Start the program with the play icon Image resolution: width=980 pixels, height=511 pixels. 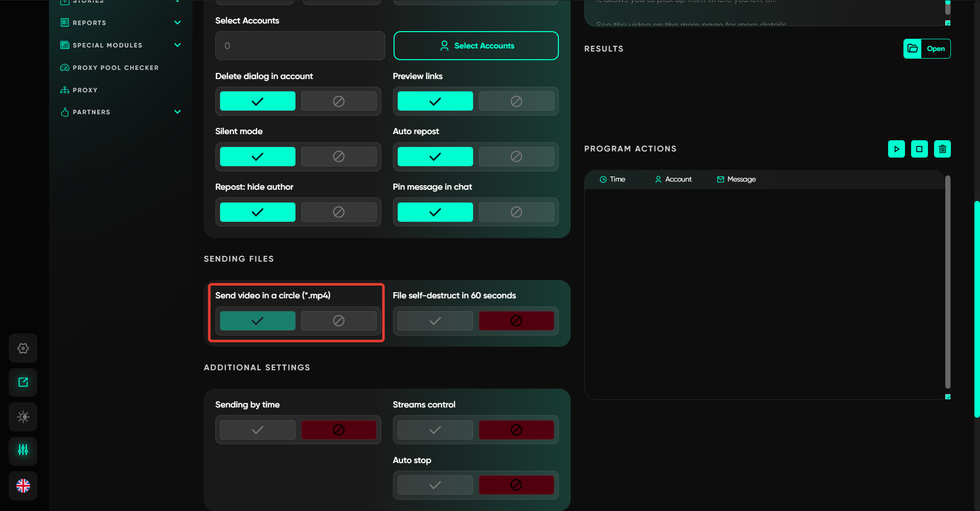(896, 149)
